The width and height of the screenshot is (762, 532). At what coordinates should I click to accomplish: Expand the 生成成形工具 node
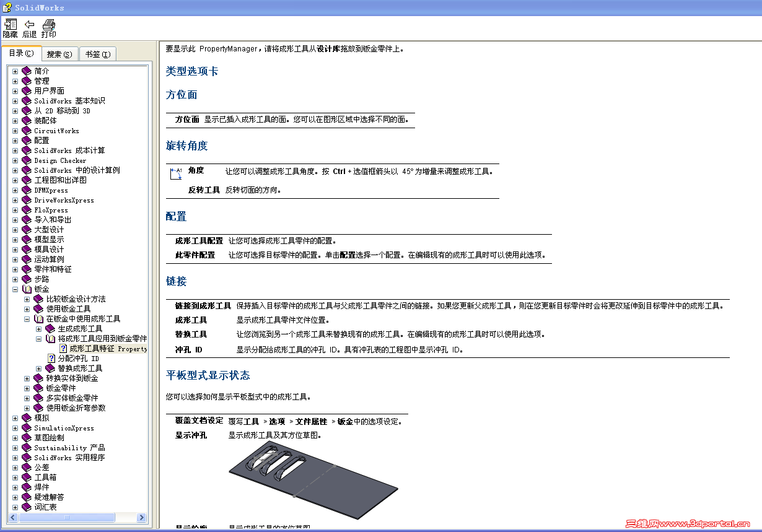click(x=38, y=329)
